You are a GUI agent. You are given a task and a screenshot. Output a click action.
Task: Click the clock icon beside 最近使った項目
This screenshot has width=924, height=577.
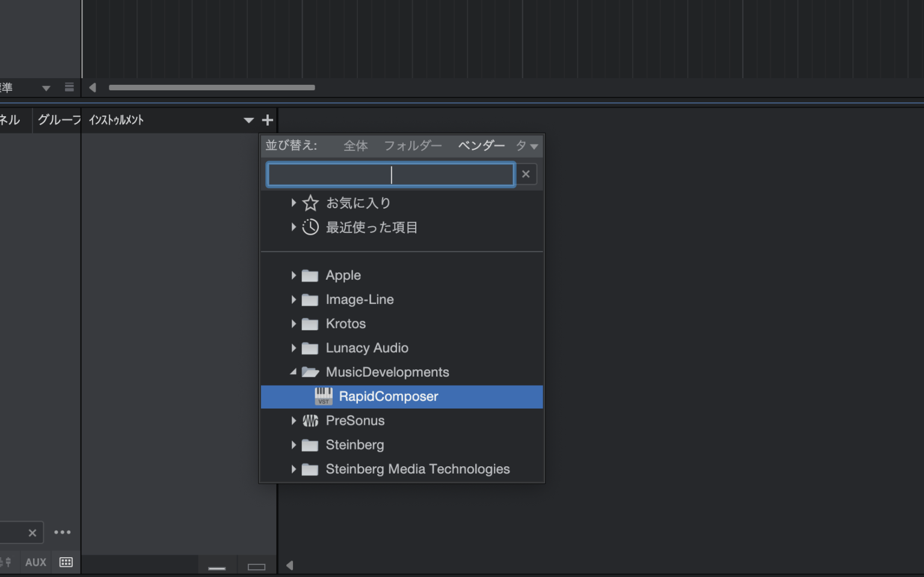click(x=310, y=227)
